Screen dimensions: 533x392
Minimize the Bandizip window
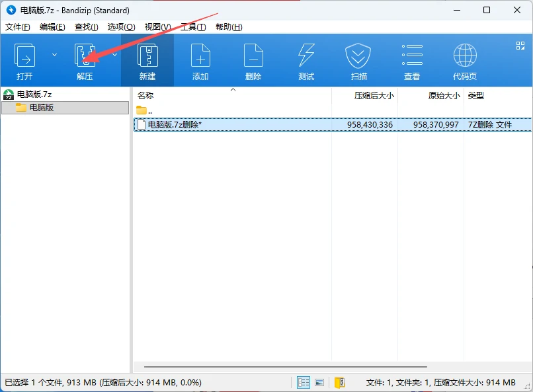(457, 10)
